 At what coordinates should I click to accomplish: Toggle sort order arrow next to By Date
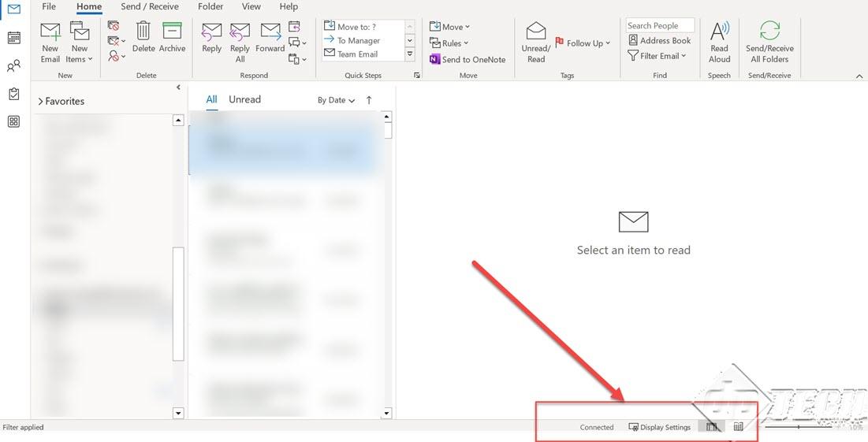pyautogui.click(x=369, y=100)
